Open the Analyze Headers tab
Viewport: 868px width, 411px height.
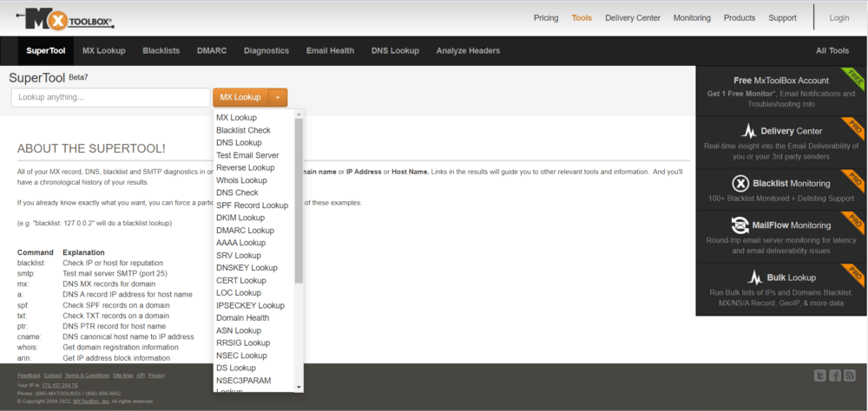pyautogui.click(x=468, y=51)
